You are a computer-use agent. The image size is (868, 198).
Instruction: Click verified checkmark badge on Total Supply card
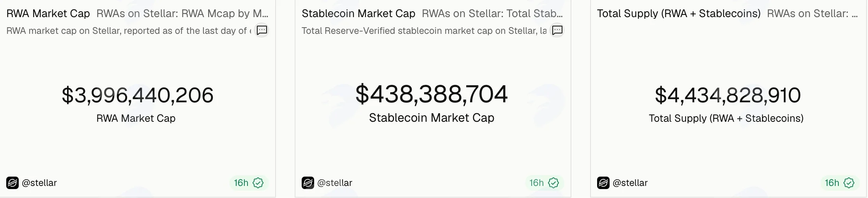[x=849, y=183]
